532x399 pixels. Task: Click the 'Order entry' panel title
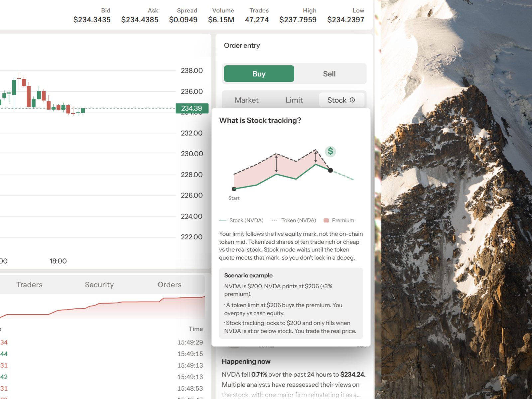click(242, 46)
